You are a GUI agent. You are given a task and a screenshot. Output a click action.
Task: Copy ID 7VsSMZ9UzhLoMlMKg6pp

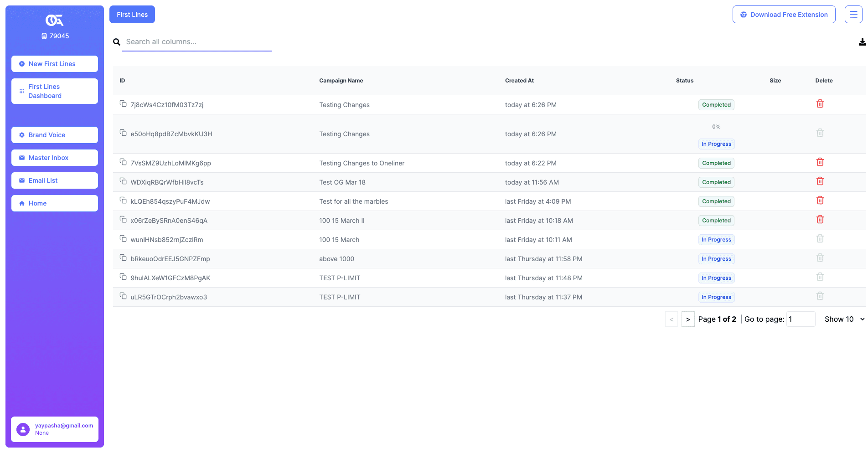pyautogui.click(x=123, y=162)
